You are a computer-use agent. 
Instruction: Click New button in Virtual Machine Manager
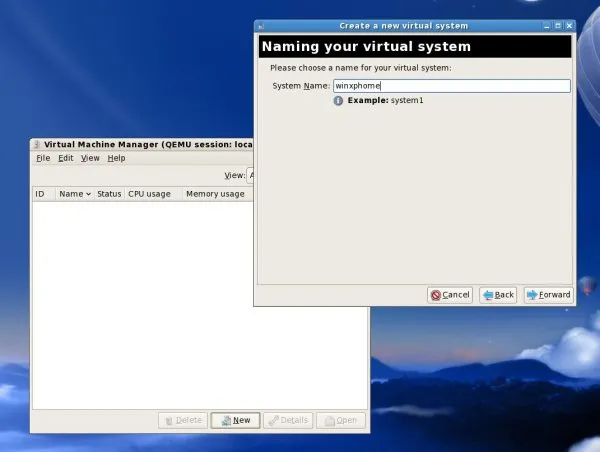[235, 420]
